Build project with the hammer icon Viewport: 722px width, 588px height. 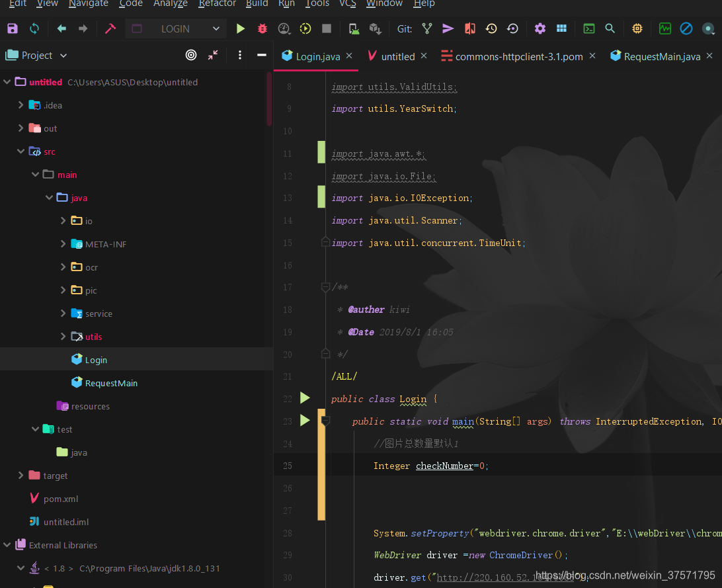click(x=110, y=28)
